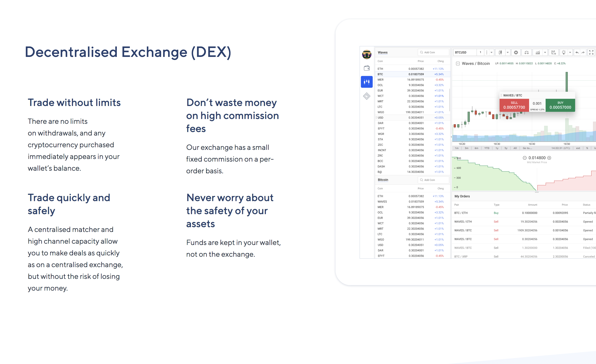Undo the last chart action

pyautogui.click(x=578, y=53)
